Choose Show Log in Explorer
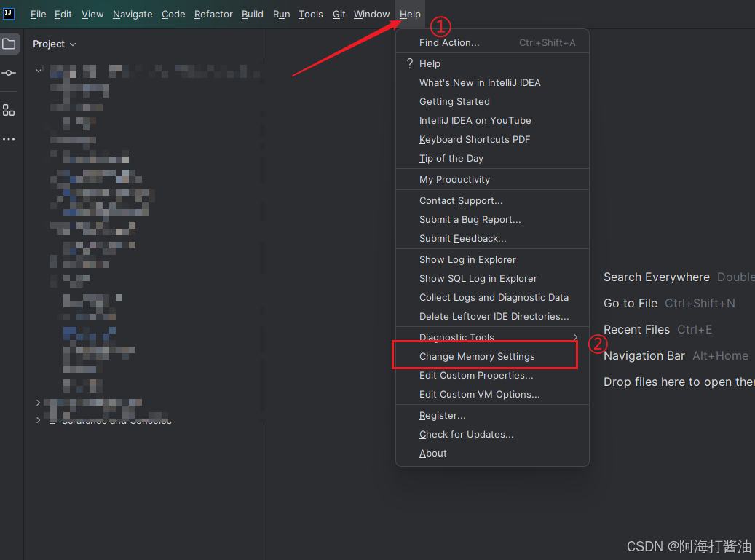Viewport: 755px width, 560px height. (492, 259)
